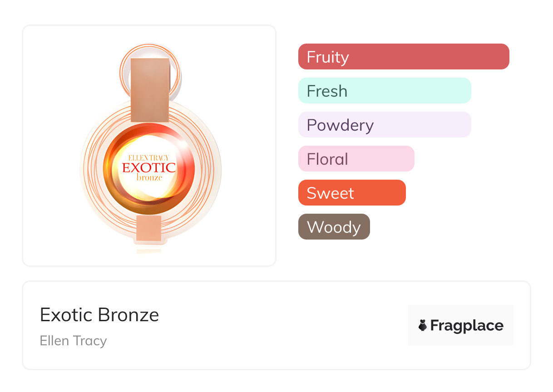The width and height of the screenshot is (553, 392).
Task: Click the Woody accord bar
Action: 334,227
